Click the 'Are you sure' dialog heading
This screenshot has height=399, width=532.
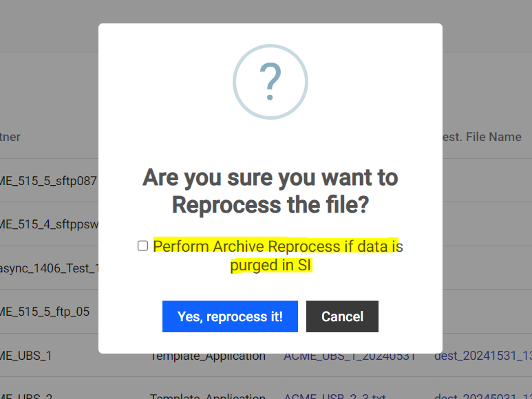tap(270, 191)
